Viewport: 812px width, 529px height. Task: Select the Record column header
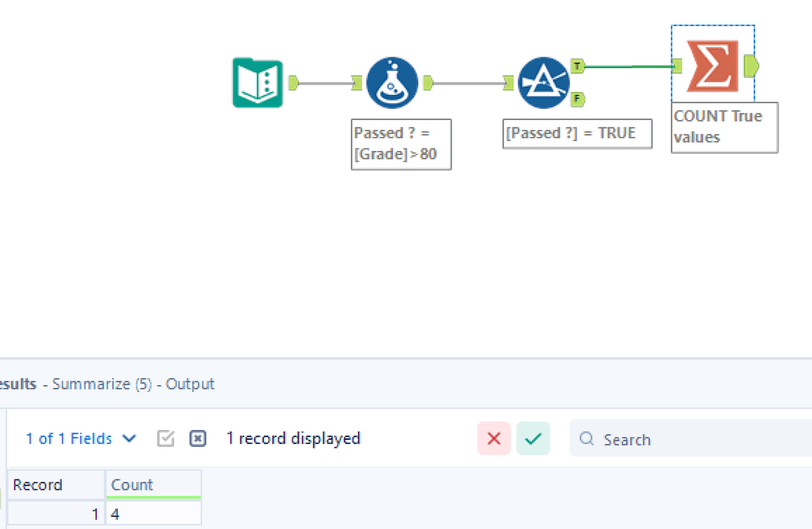56,484
